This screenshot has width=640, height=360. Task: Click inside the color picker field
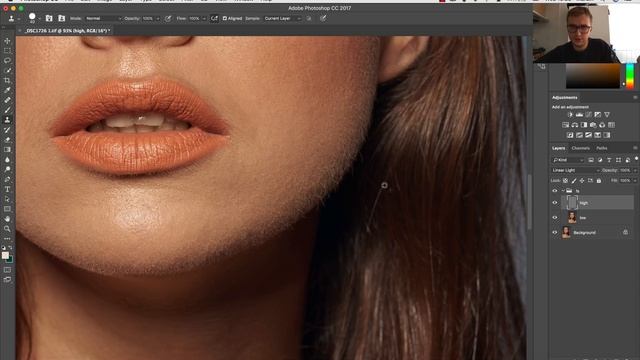[x=593, y=76]
